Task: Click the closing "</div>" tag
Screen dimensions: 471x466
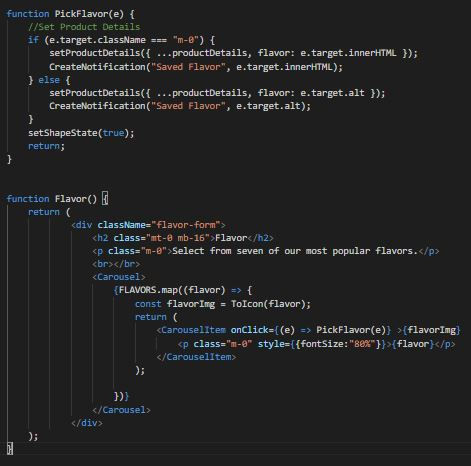Action: point(87,423)
